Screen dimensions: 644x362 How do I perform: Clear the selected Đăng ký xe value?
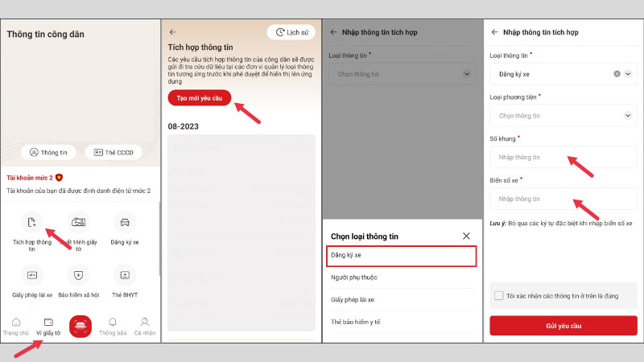(617, 74)
